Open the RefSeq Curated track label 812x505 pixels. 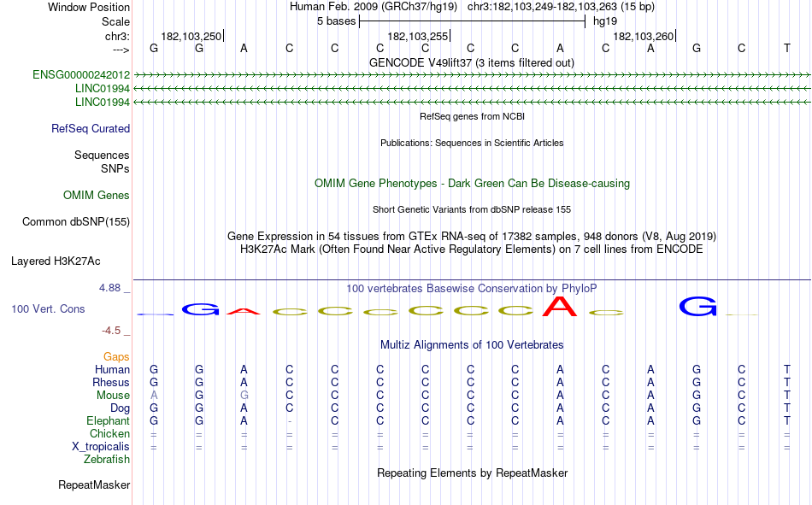(x=91, y=128)
